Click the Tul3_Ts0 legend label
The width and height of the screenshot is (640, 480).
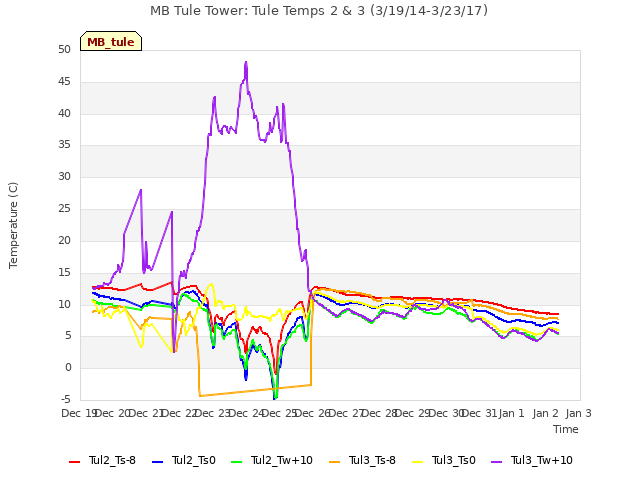(454, 460)
